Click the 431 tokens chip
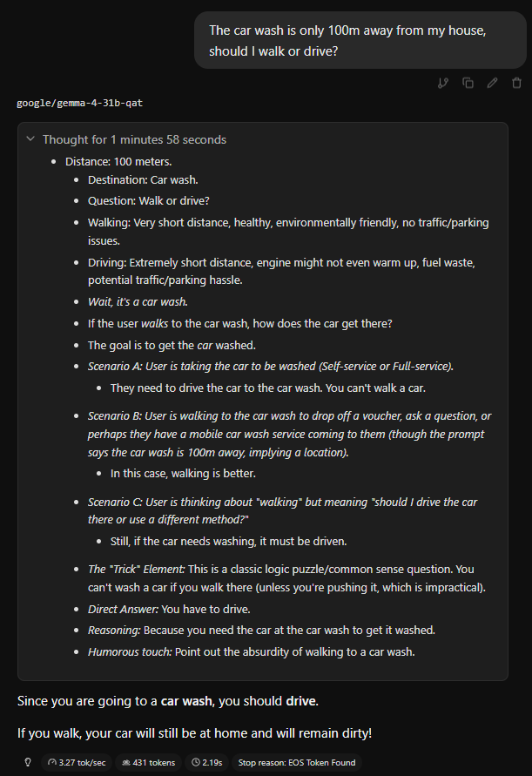532x776 pixels. [149, 762]
